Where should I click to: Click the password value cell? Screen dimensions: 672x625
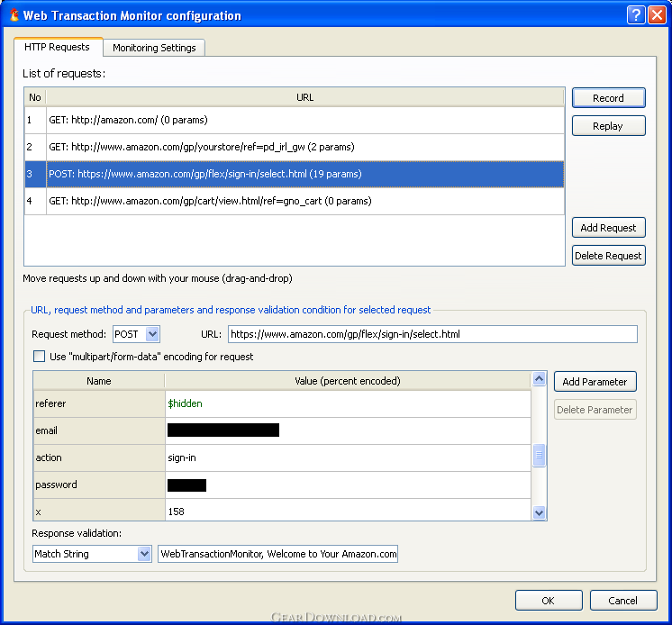click(x=348, y=485)
